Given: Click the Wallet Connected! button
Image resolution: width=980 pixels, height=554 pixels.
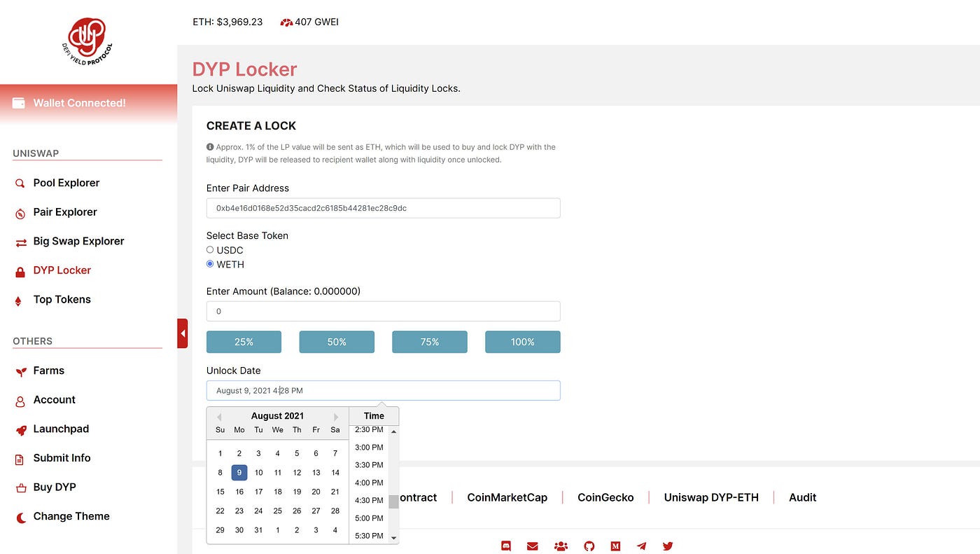Looking at the screenshot, I should click(88, 103).
